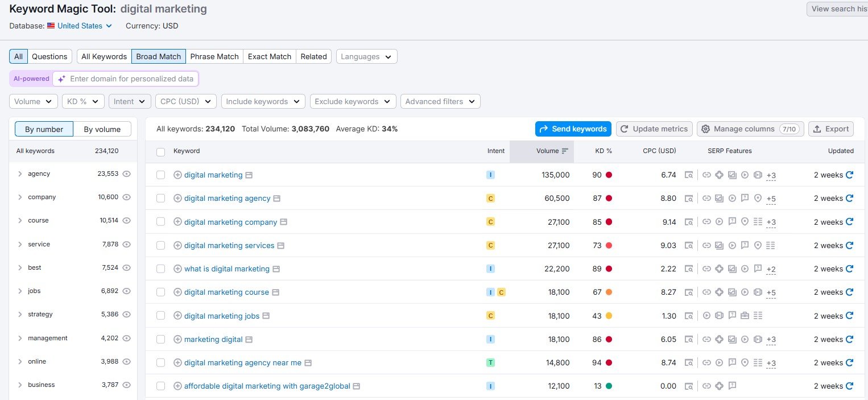Select all keywords with header checkbox
Image resolution: width=868 pixels, height=400 pixels.
[x=160, y=151]
